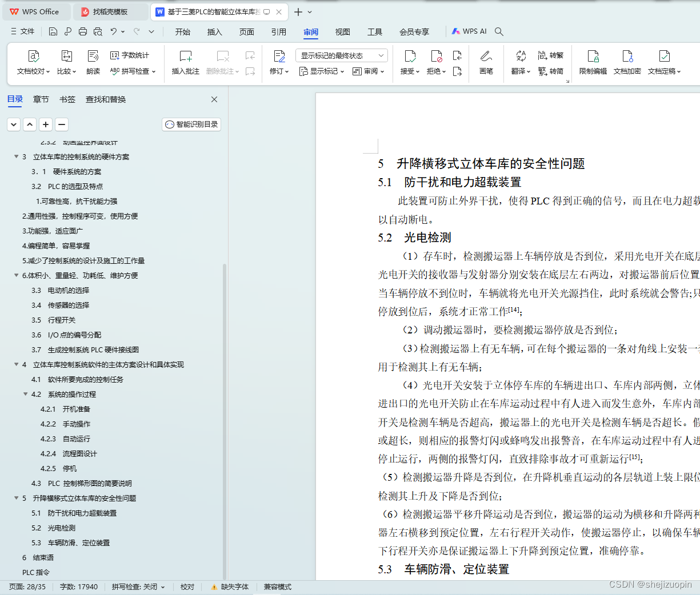Click the search magnifier icon
700x595 pixels.
[499, 31]
